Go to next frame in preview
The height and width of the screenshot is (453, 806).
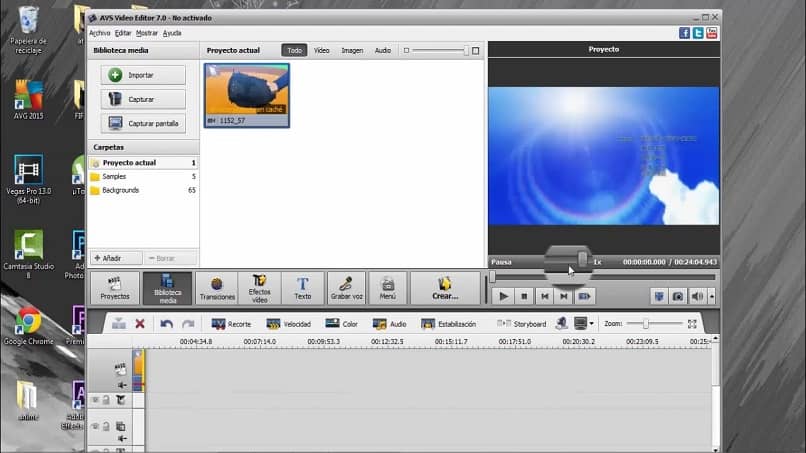(564, 296)
